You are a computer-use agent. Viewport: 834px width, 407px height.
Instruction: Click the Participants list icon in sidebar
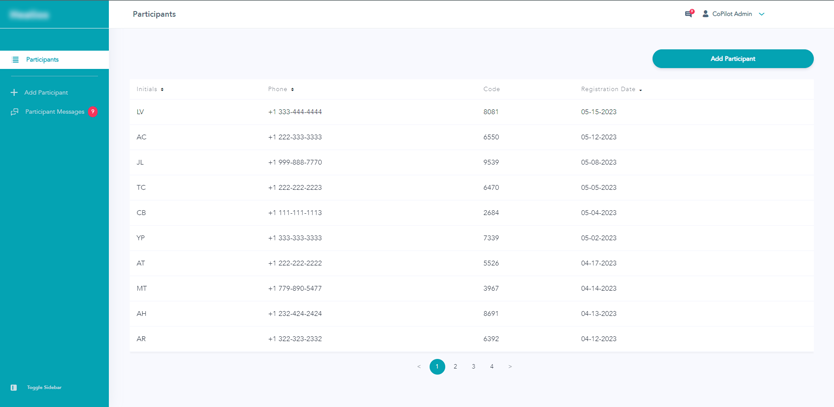[15, 60]
